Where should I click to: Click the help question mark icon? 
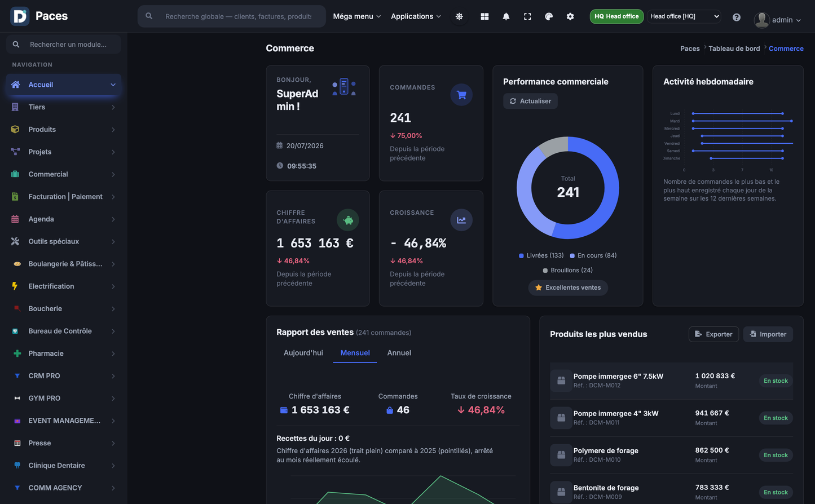point(737,17)
